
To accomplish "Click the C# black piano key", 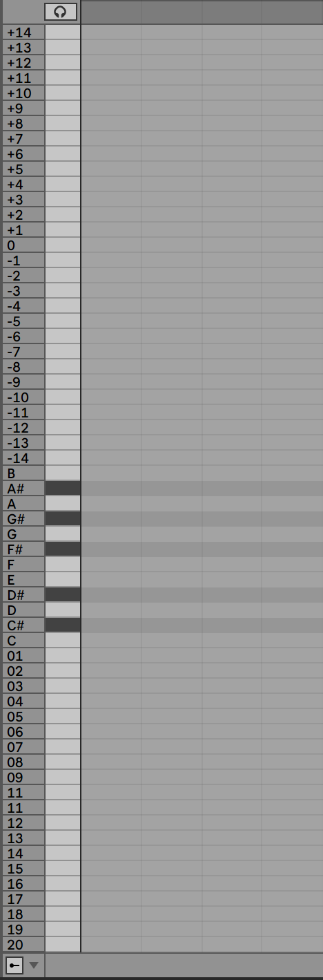I will pyautogui.click(x=63, y=625).
